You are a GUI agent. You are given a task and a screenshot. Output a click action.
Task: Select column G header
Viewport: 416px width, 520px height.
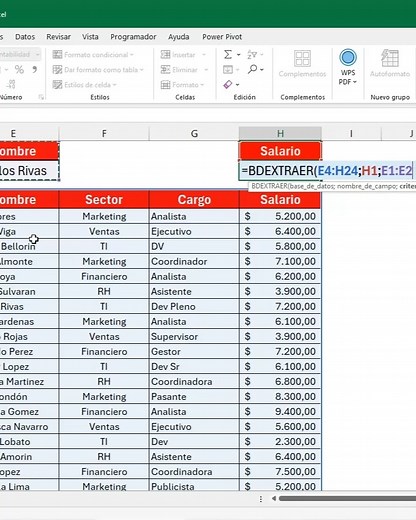pos(194,134)
